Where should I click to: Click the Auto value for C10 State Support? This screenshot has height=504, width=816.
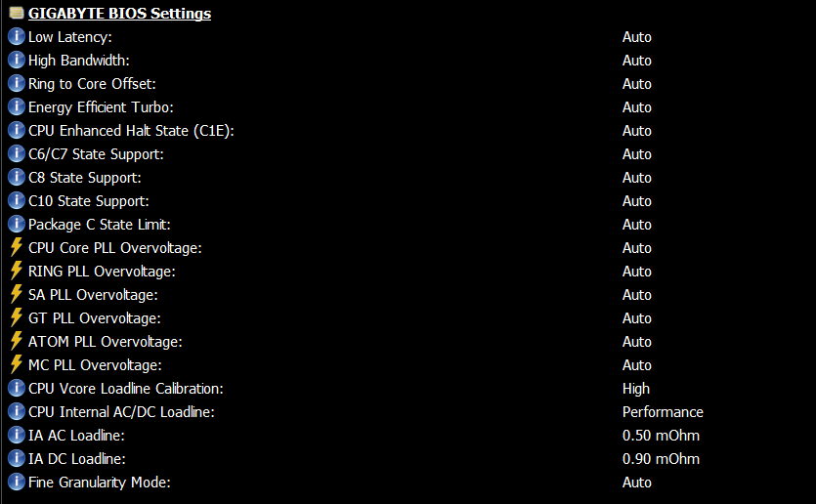637,201
